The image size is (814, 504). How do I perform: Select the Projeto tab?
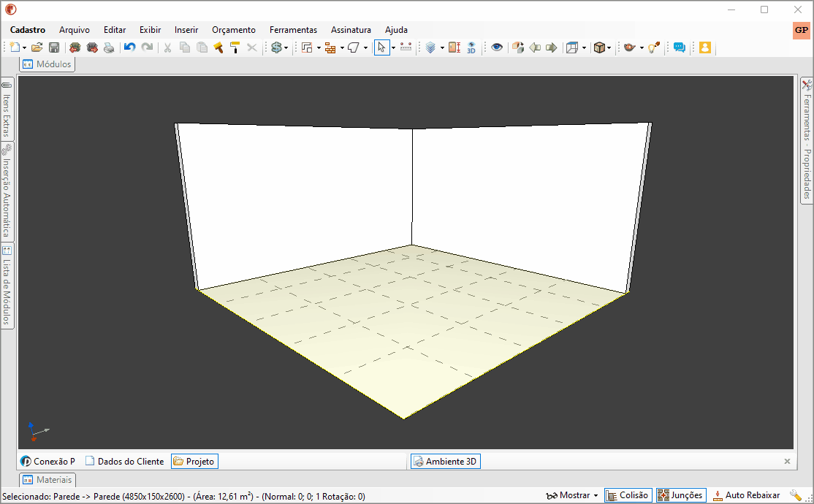pos(194,462)
